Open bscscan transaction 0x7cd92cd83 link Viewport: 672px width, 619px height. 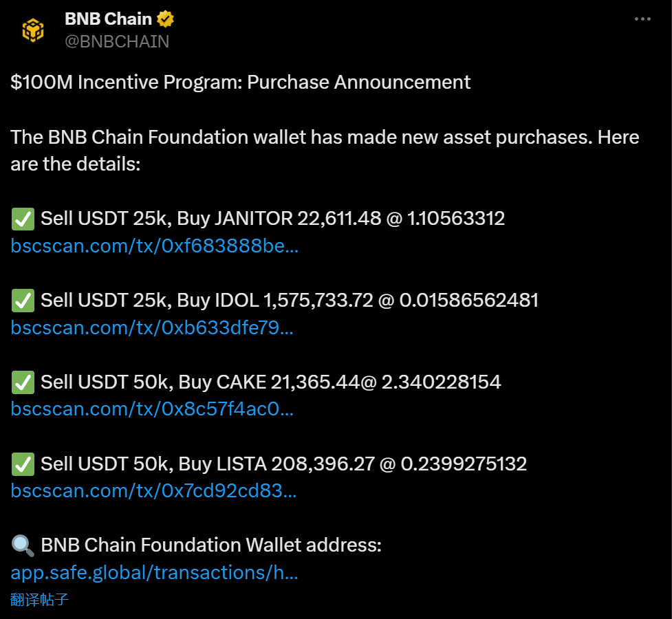tap(153, 491)
